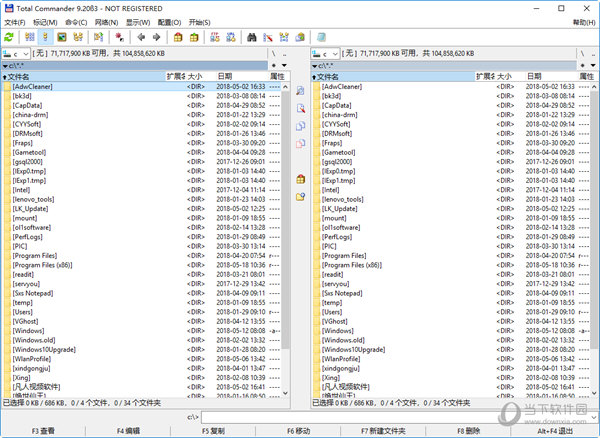Click the unpack files toolbar icon
600x438 pixels.
pyautogui.click(x=194, y=37)
